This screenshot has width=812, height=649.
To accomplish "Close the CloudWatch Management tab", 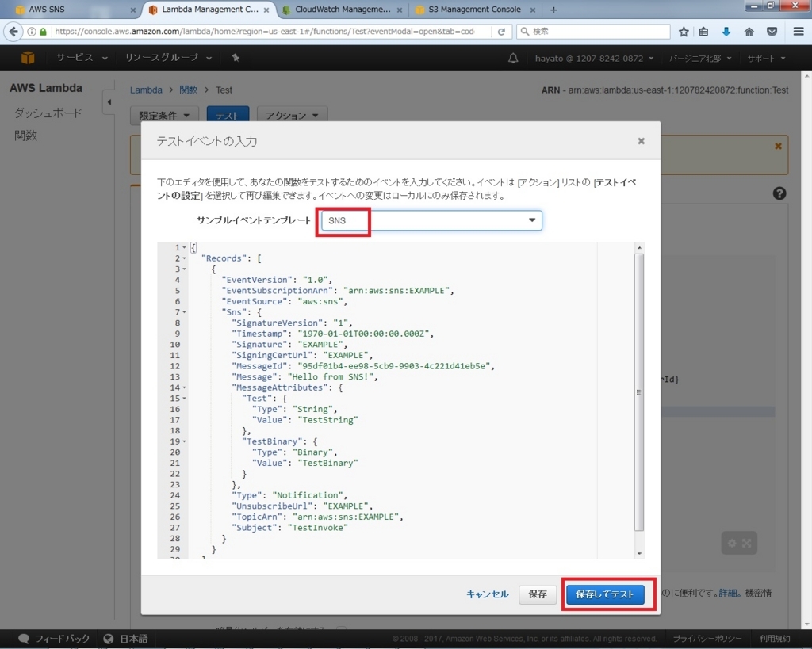I will [400, 10].
